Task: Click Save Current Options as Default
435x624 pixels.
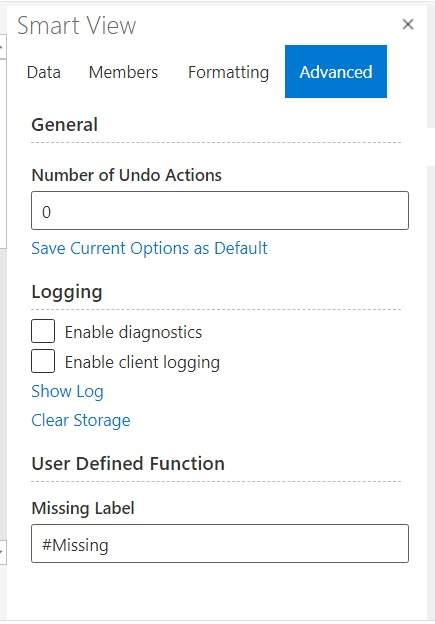Action: click(x=149, y=248)
